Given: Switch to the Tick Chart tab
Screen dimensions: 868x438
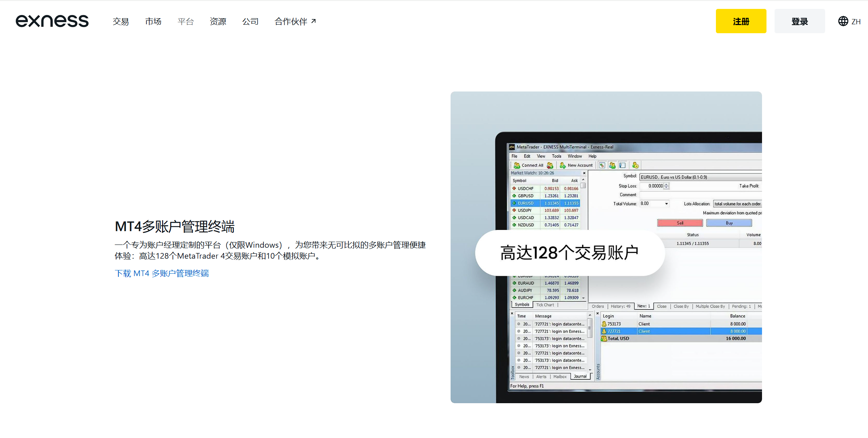Looking at the screenshot, I should (x=545, y=305).
